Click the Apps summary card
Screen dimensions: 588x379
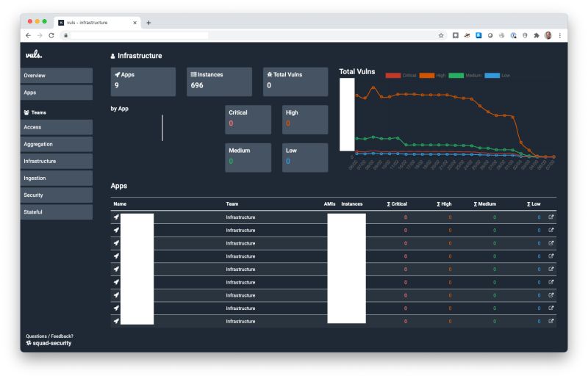coord(143,82)
